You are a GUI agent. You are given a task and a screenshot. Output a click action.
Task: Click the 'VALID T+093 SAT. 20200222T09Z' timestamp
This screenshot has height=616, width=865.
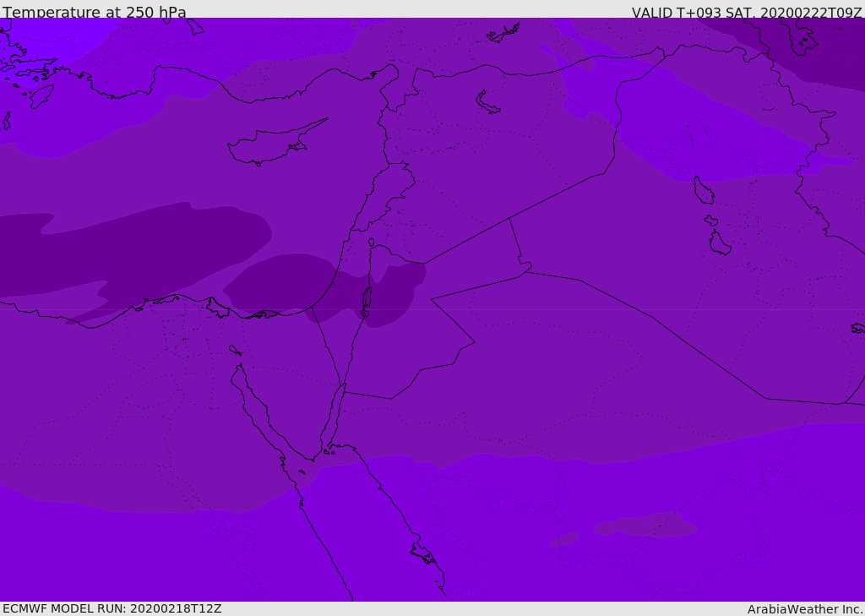pos(747,13)
